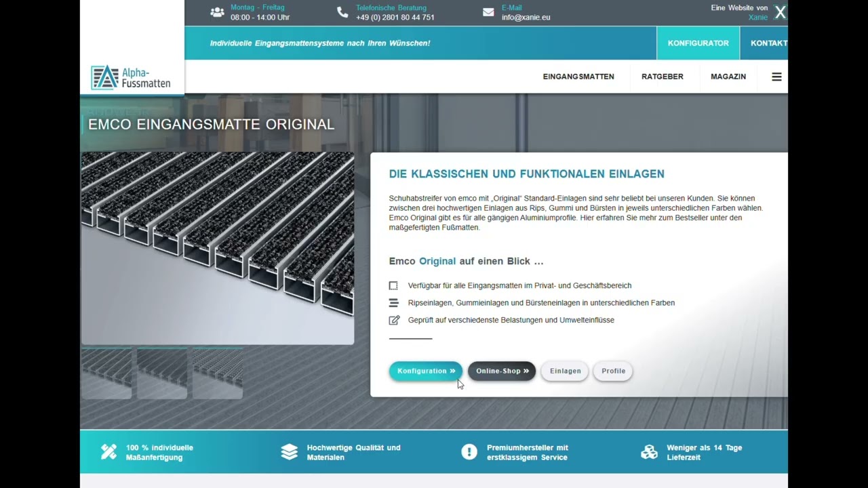This screenshot has height=488, width=868.
Task: Click the 'Montag - Freitag' label
Action: point(258,8)
